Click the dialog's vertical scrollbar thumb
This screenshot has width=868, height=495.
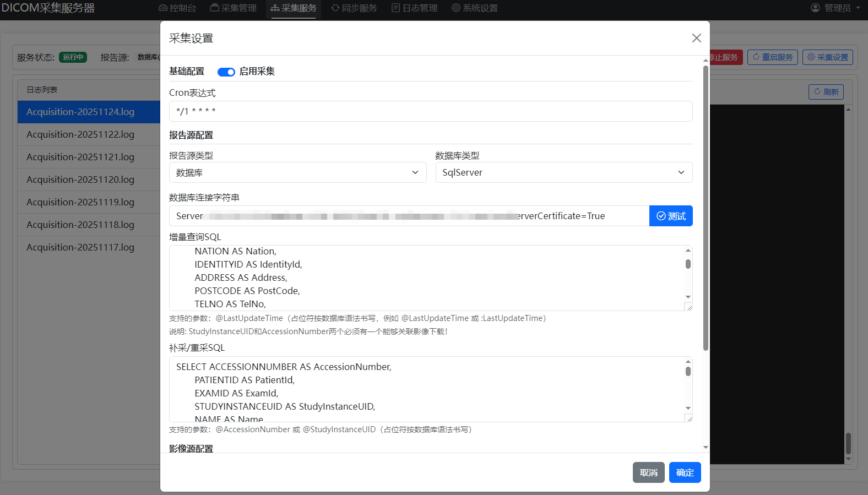pos(706,208)
